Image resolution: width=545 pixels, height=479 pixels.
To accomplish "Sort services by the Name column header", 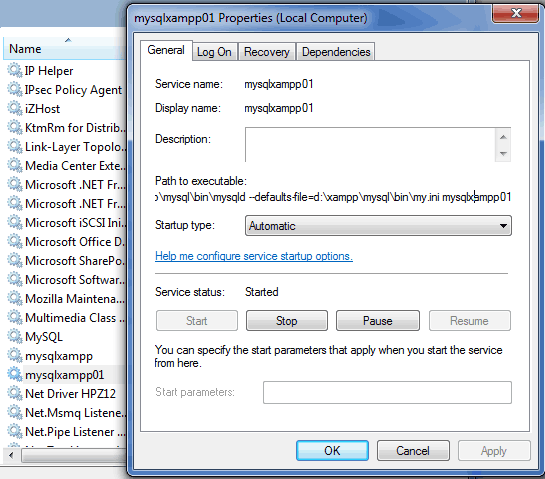I will 65,49.
